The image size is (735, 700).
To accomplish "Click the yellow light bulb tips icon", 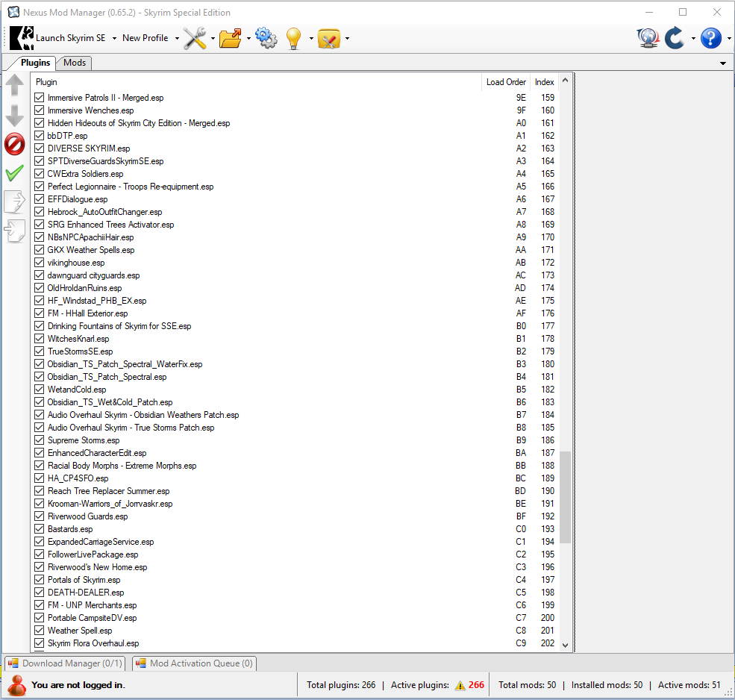I will [x=294, y=38].
